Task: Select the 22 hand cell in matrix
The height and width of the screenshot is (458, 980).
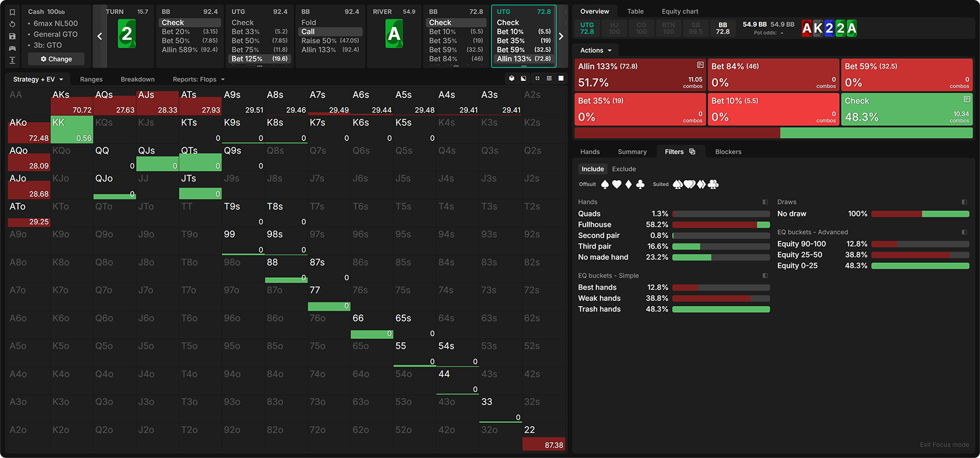Action: click(x=544, y=437)
